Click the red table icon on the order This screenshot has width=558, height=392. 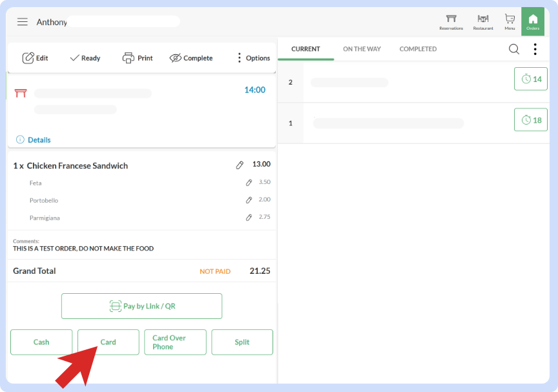coord(20,92)
